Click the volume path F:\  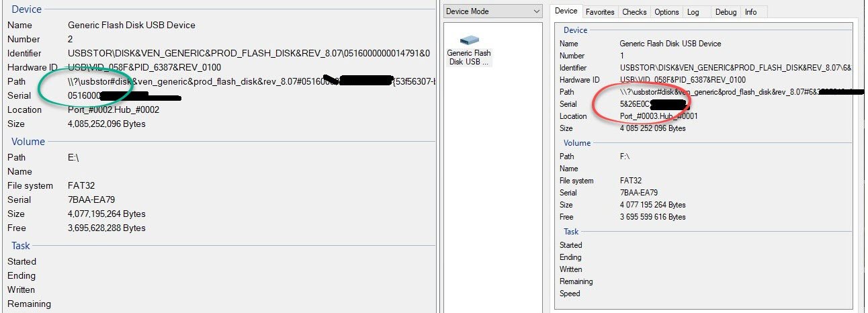click(x=625, y=156)
